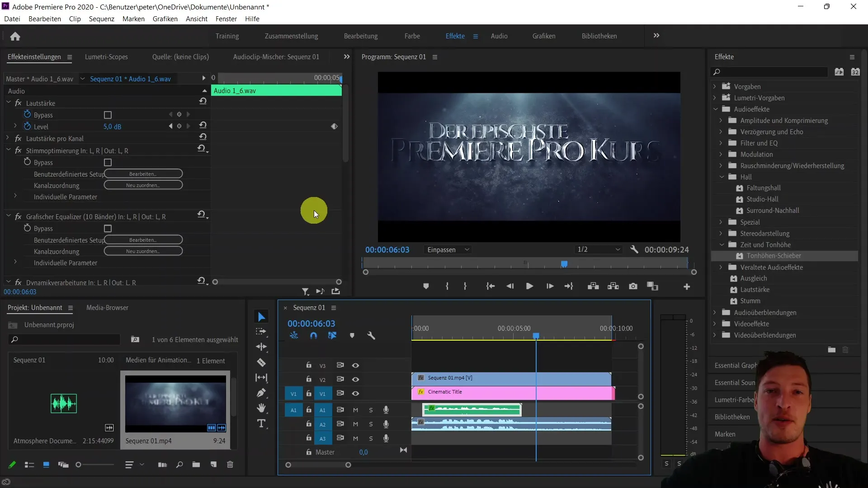Click the Add Marker icon in timeline toolbar

tap(352, 335)
